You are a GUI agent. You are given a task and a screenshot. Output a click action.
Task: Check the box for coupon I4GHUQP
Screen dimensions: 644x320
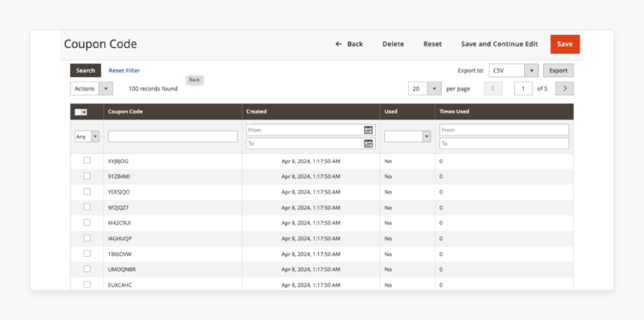[x=87, y=238]
